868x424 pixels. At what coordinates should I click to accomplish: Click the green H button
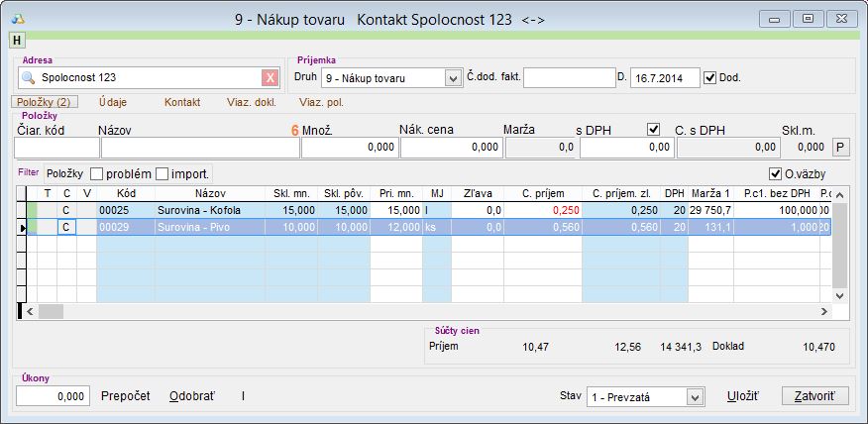pos(17,40)
